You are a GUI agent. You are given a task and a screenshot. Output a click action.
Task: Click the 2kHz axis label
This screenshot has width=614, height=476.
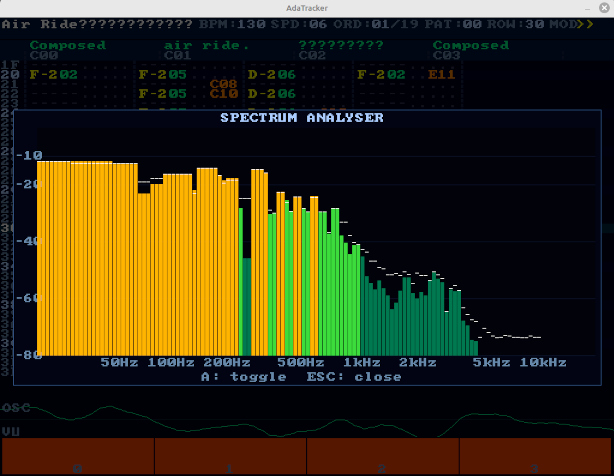point(418,362)
